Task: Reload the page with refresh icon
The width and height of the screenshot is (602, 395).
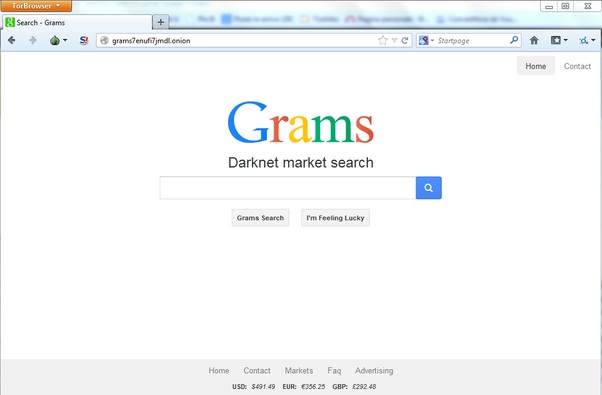Action: click(x=405, y=40)
